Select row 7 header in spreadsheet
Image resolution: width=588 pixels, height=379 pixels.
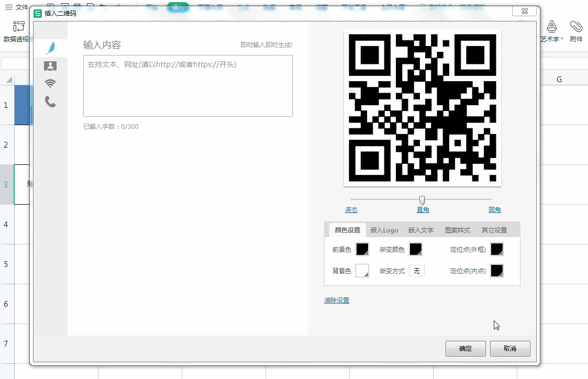7,343
